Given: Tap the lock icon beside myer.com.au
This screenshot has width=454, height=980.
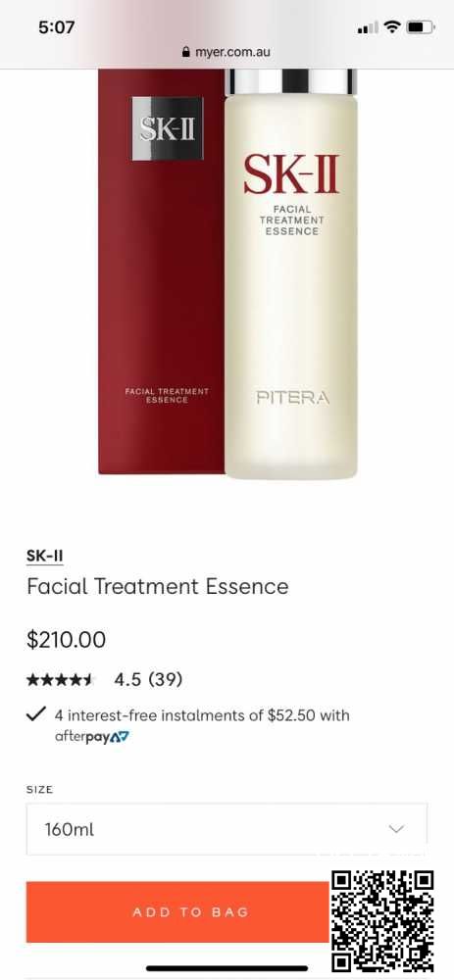Looking at the screenshot, I should [x=185, y=53].
